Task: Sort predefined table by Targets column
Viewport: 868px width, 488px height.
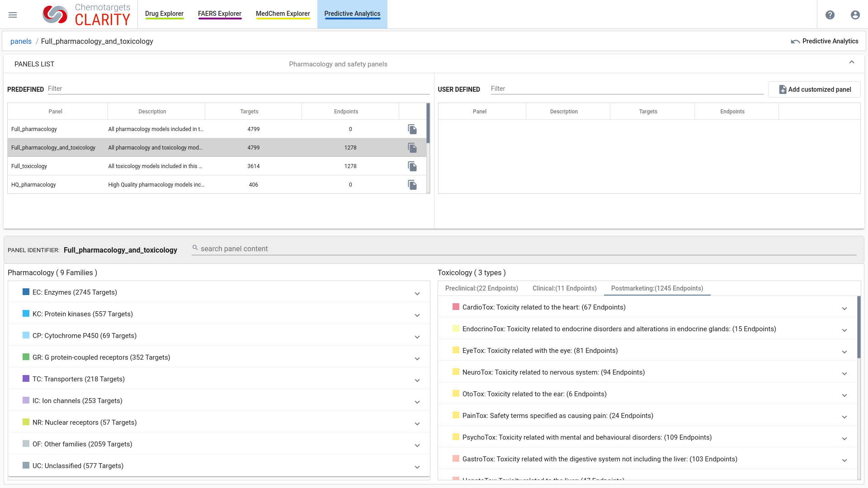Action: [249, 112]
